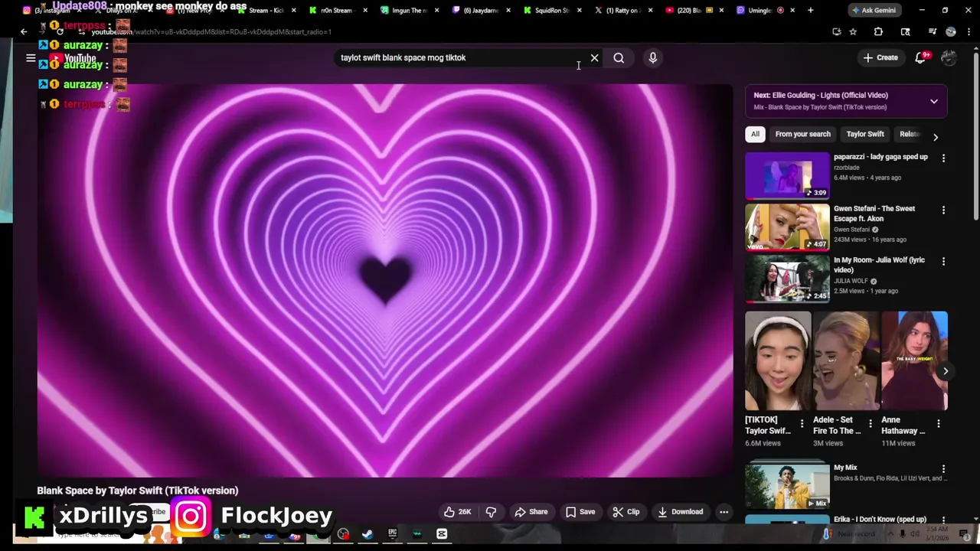Go back with the browser back arrow
The image size is (980, 551).
coord(24,31)
